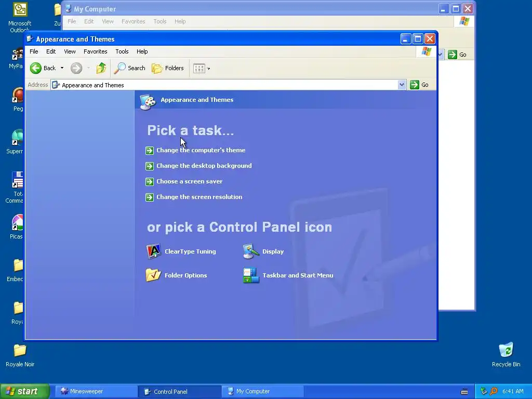
Task: Open the File menu in Appearance and Themes
Action: pyautogui.click(x=34, y=51)
